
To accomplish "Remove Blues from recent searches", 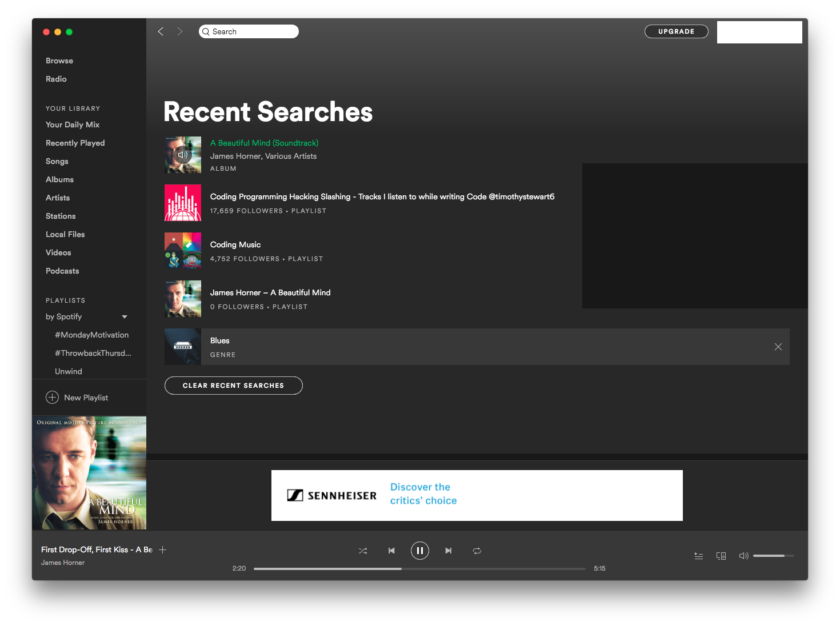I will click(778, 347).
